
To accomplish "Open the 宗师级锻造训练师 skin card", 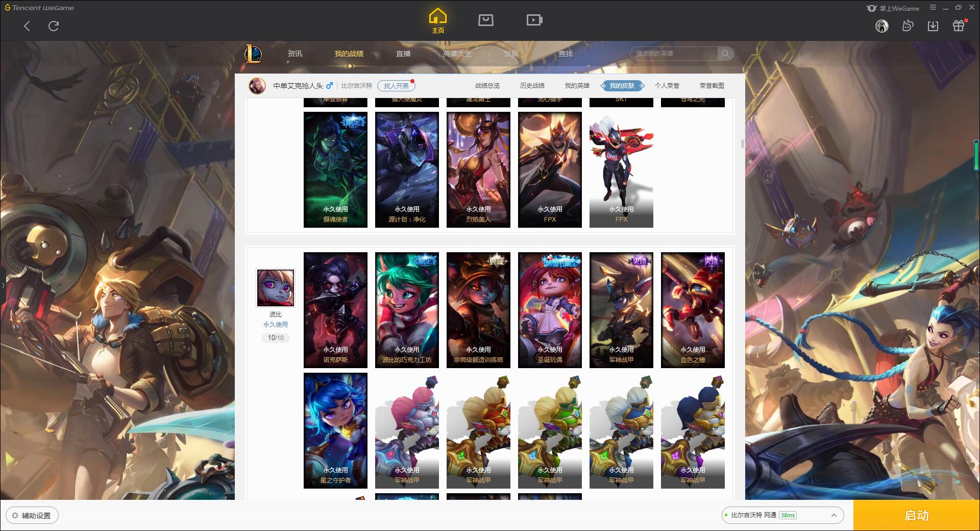I will (x=478, y=310).
